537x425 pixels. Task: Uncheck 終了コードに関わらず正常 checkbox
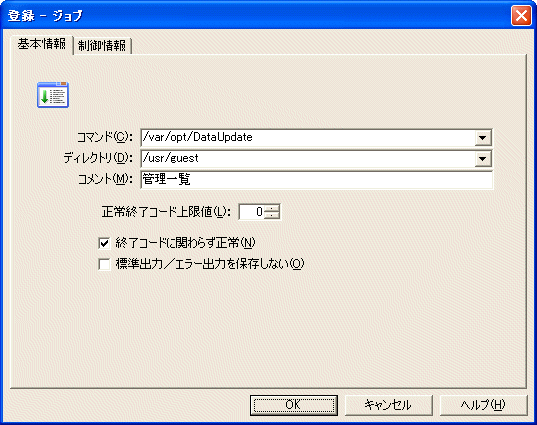104,243
